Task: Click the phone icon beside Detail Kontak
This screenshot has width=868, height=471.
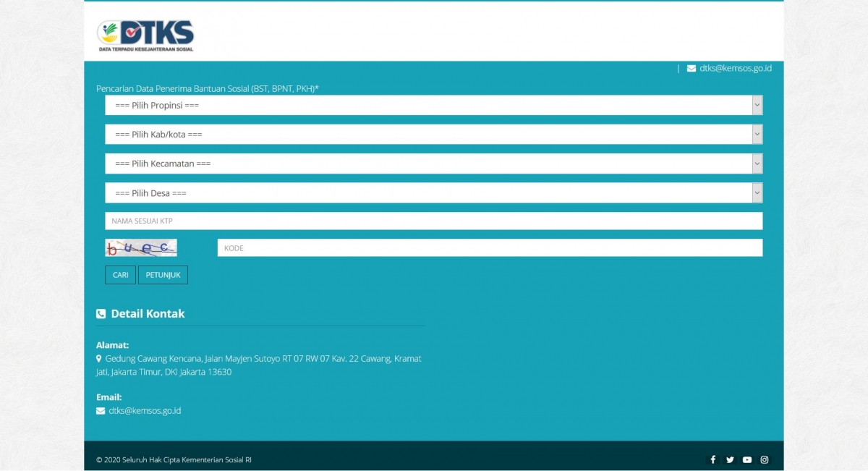Action: click(101, 314)
